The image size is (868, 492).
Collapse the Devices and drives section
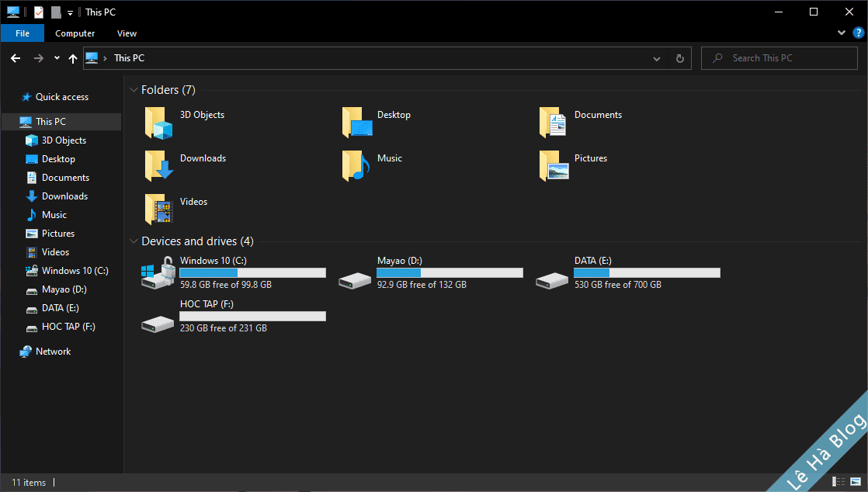134,241
